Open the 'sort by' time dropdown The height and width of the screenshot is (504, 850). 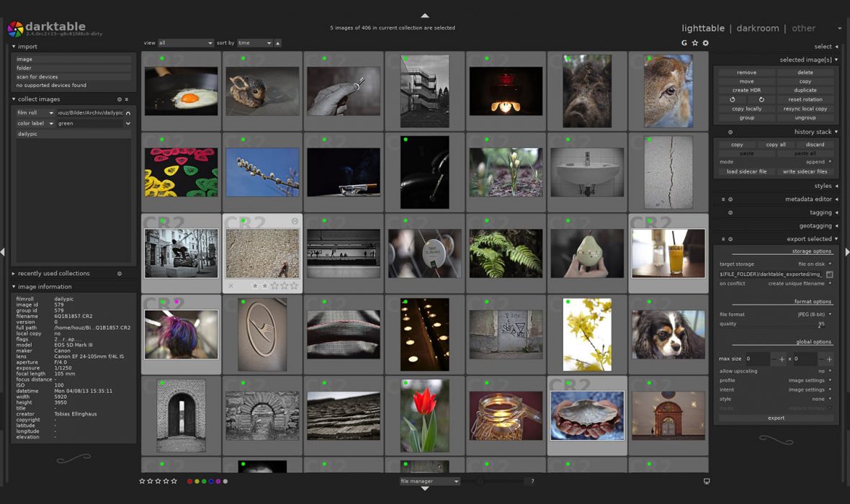pyautogui.click(x=254, y=43)
